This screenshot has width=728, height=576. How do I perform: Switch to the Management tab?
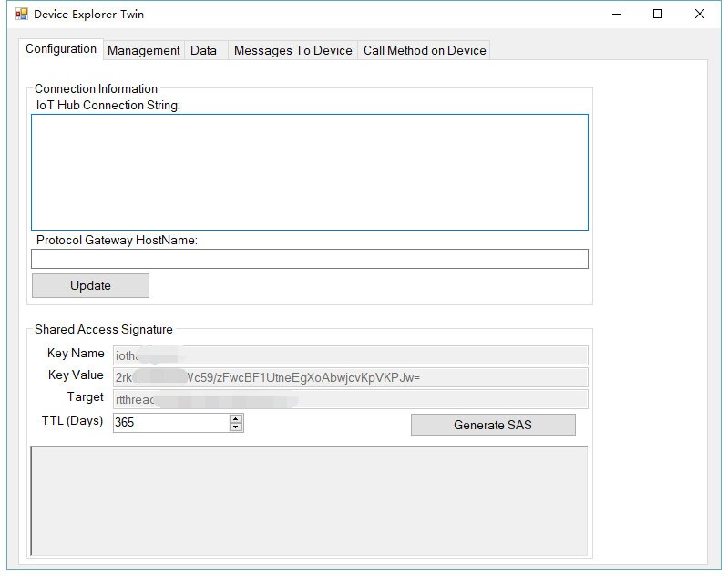click(x=144, y=51)
